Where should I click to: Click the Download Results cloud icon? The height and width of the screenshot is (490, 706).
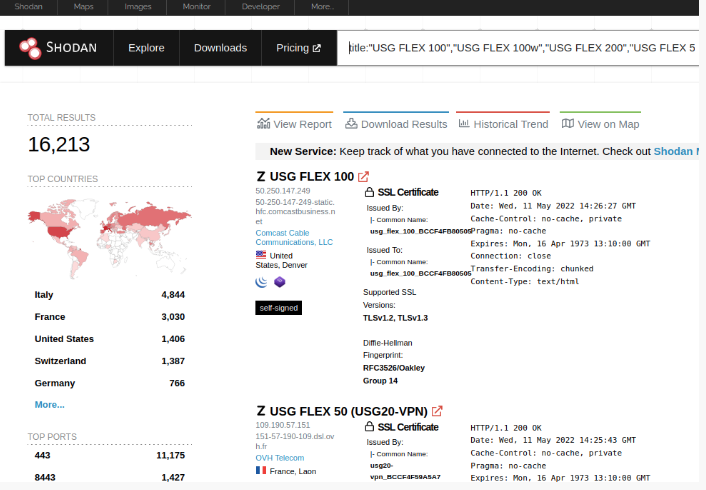tap(351, 123)
